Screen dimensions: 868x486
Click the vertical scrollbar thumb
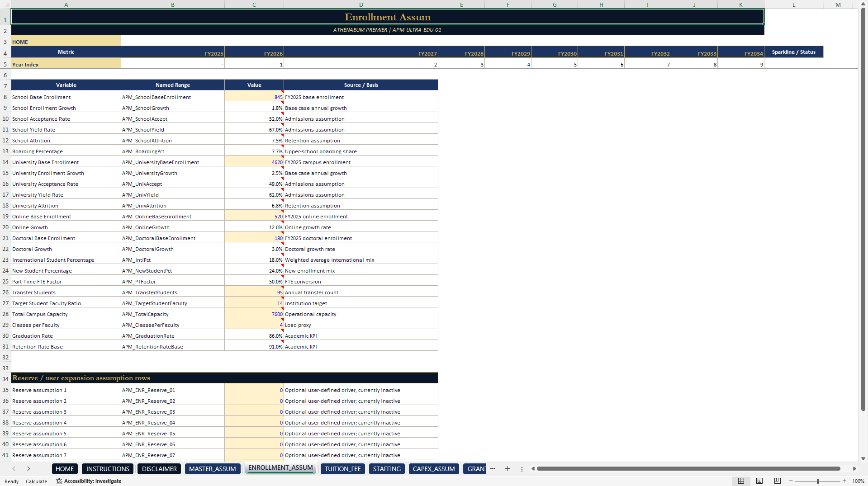(x=863, y=209)
